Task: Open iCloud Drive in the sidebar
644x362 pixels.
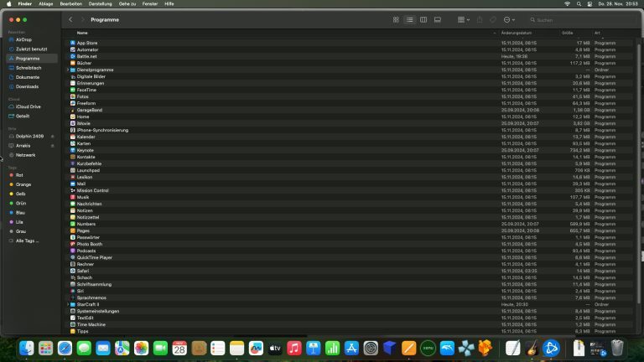Action: pyautogui.click(x=32, y=106)
